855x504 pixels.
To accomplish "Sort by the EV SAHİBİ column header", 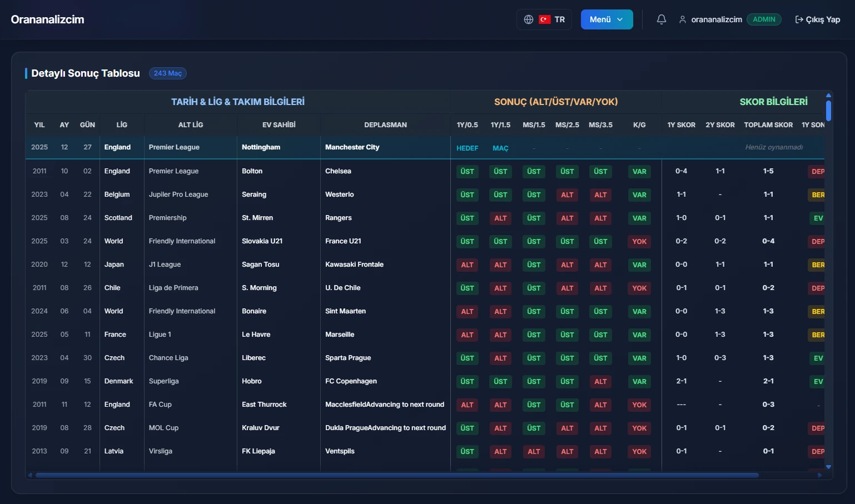I will coord(279,125).
